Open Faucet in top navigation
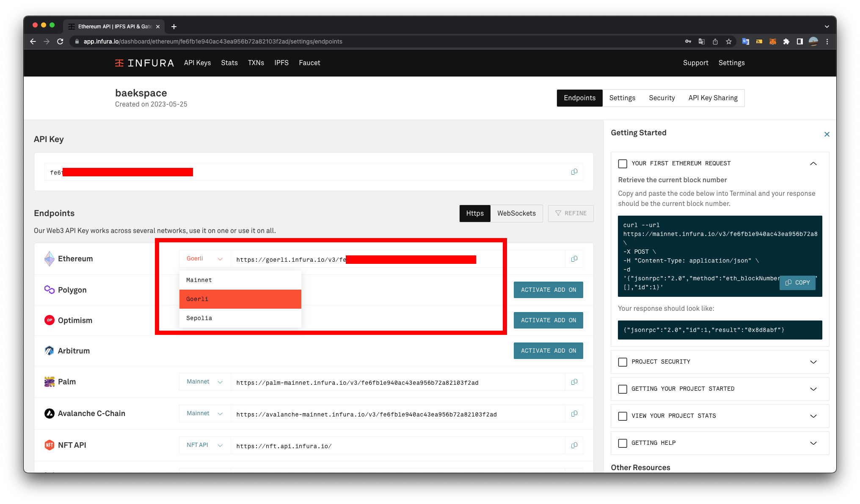 point(309,63)
